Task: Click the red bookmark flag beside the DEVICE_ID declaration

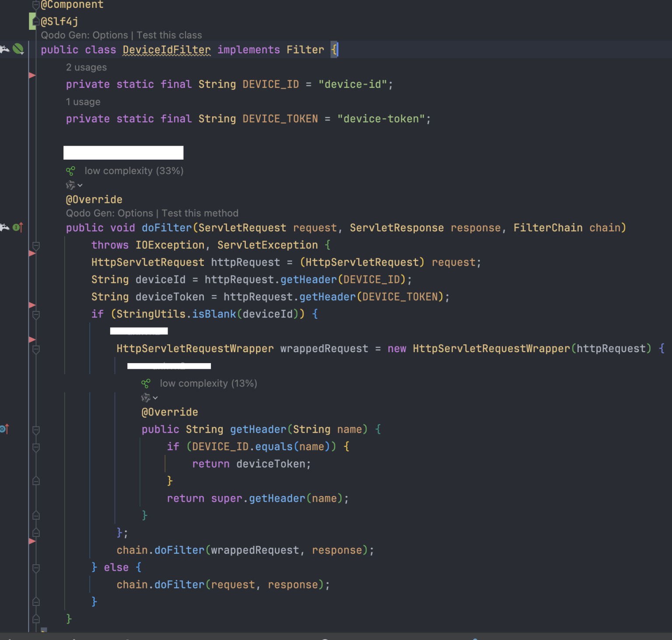Action: (x=32, y=75)
